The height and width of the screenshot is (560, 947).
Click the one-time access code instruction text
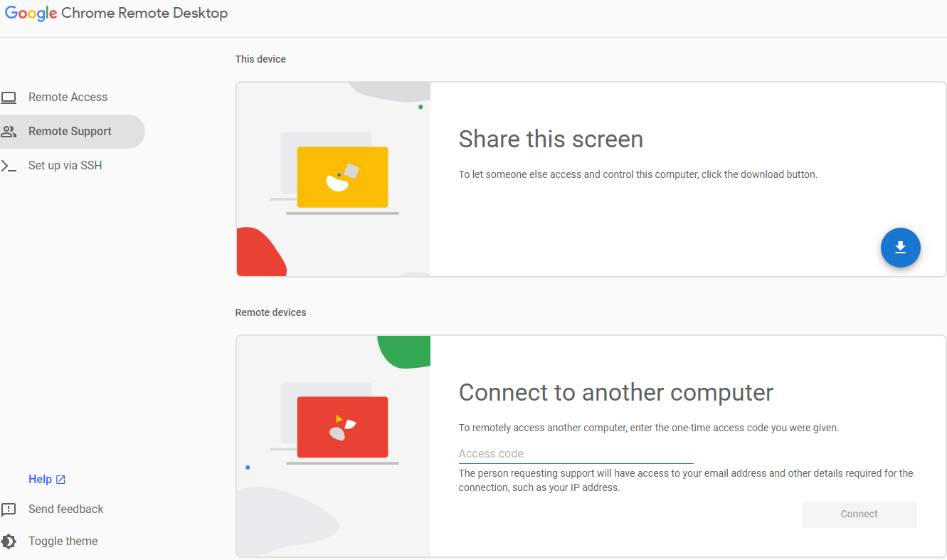point(649,428)
